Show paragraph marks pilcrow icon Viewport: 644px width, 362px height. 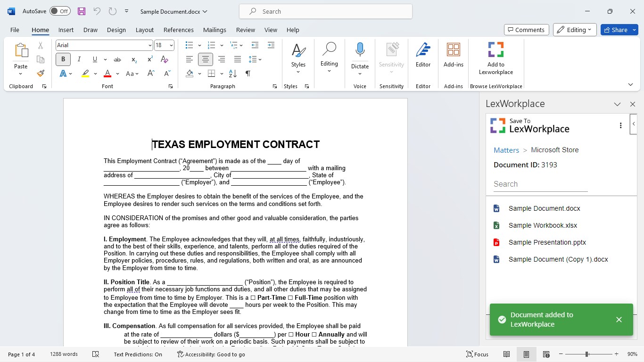pyautogui.click(x=248, y=74)
